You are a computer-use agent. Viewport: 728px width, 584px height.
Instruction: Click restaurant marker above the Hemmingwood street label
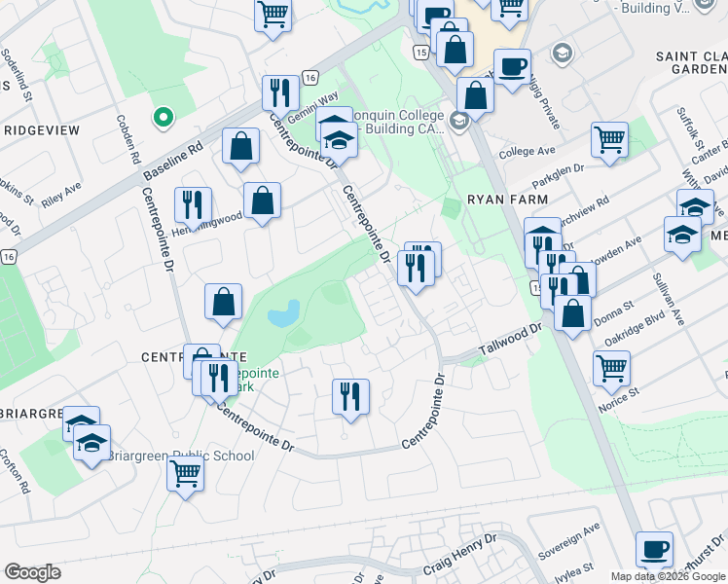click(193, 208)
